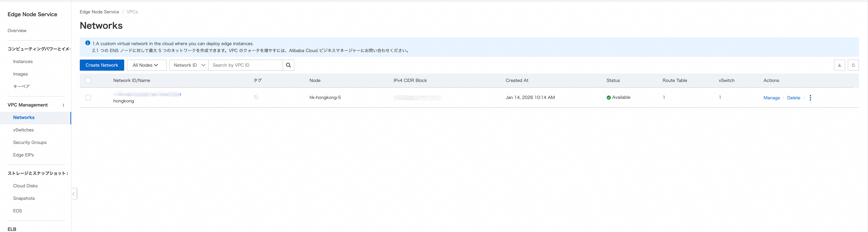Open the three-dot more actions menu
The height and width of the screenshot is (232, 868).
[x=810, y=98]
